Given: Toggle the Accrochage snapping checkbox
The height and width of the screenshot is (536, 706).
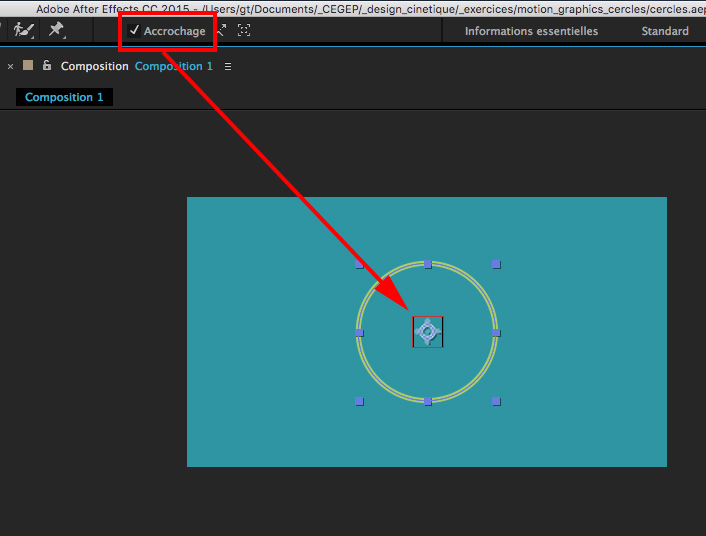Looking at the screenshot, I should click(134, 31).
